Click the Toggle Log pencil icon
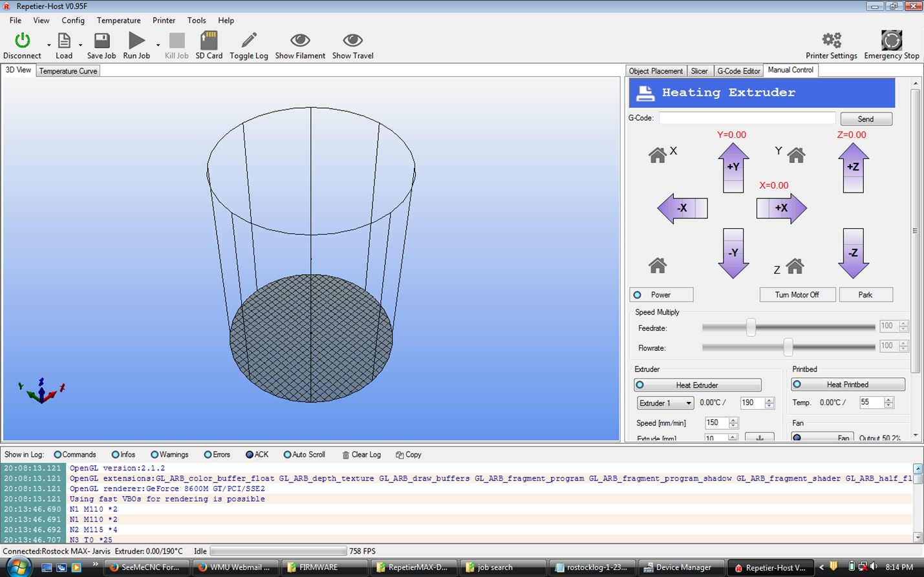The image size is (924, 577). pos(248,41)
